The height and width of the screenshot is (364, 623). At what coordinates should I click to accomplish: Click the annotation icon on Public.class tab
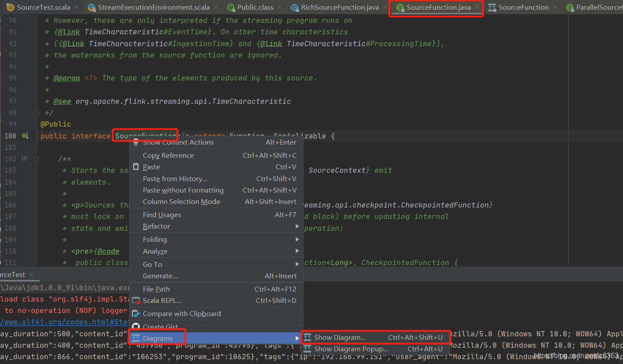[231, 7]
